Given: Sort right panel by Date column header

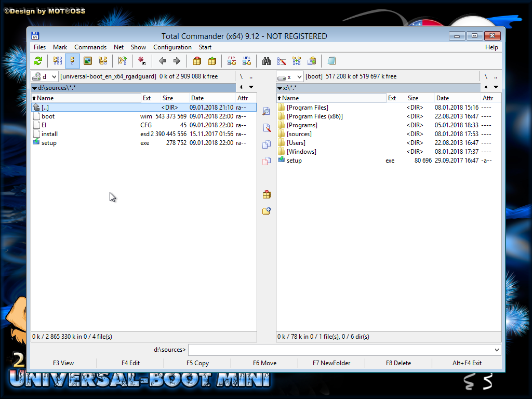Looking at the screenshot, I should point(457,98).
